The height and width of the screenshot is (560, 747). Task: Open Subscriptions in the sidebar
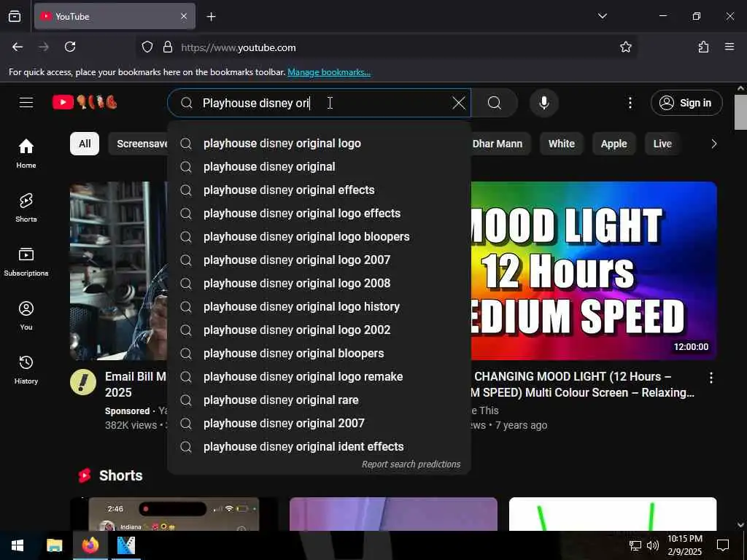coord(26,262)
